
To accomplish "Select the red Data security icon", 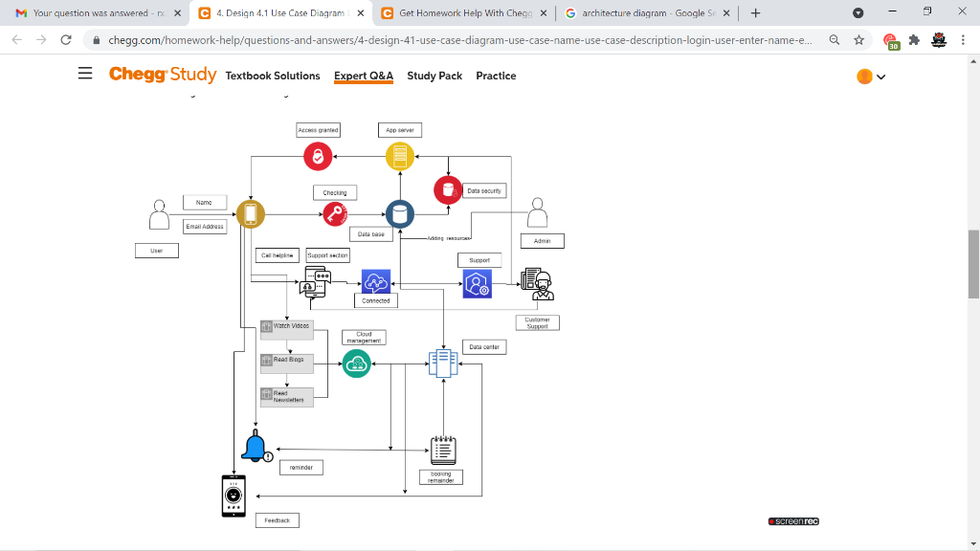I will 446,188.
